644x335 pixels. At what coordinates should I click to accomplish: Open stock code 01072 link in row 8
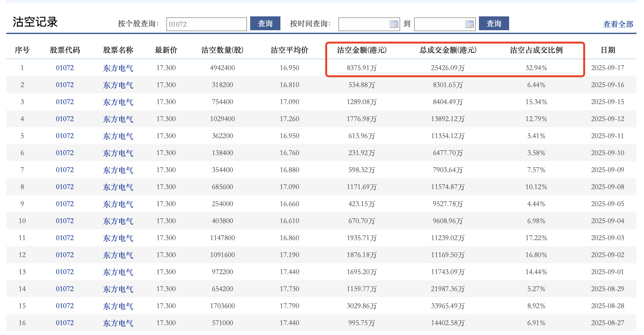pyautogui.click(x=65, y=187)
